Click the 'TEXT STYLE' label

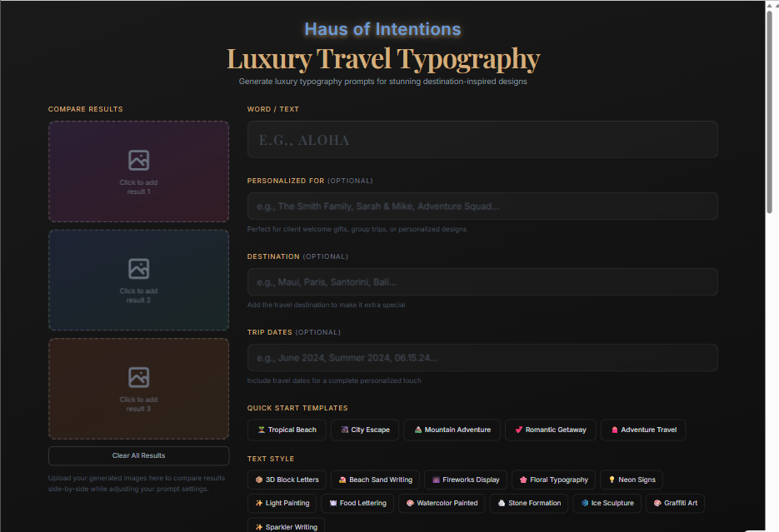[271, 459]
